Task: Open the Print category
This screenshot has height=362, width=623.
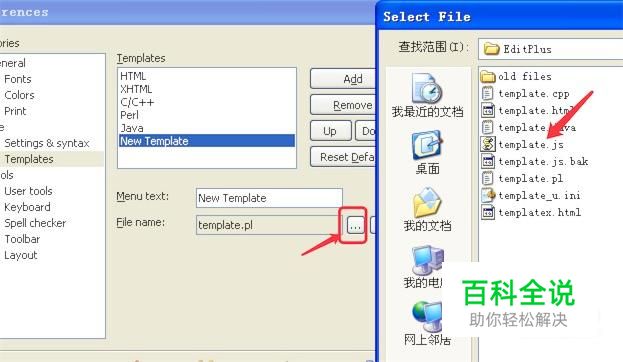Action: (15, 111)
